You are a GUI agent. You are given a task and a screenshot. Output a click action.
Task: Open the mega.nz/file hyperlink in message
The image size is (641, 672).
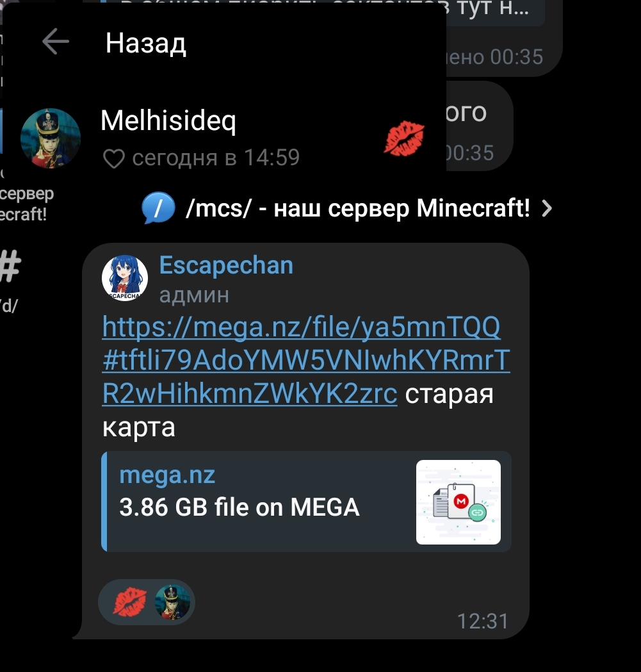pos(306,360)
